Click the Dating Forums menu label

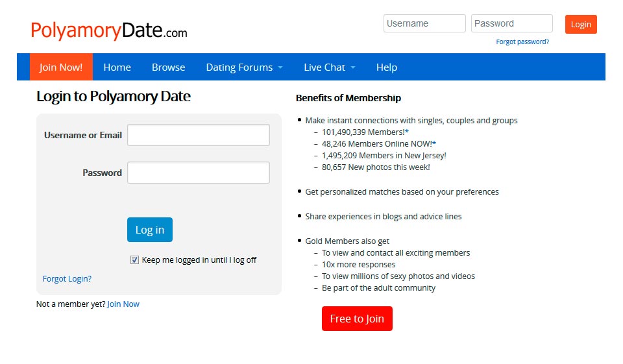(x=239, y=67)
